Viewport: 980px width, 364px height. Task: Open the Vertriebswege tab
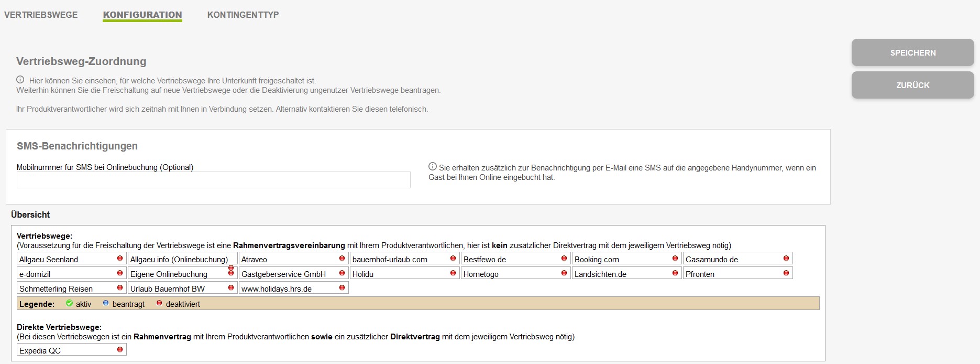[41, 15]
